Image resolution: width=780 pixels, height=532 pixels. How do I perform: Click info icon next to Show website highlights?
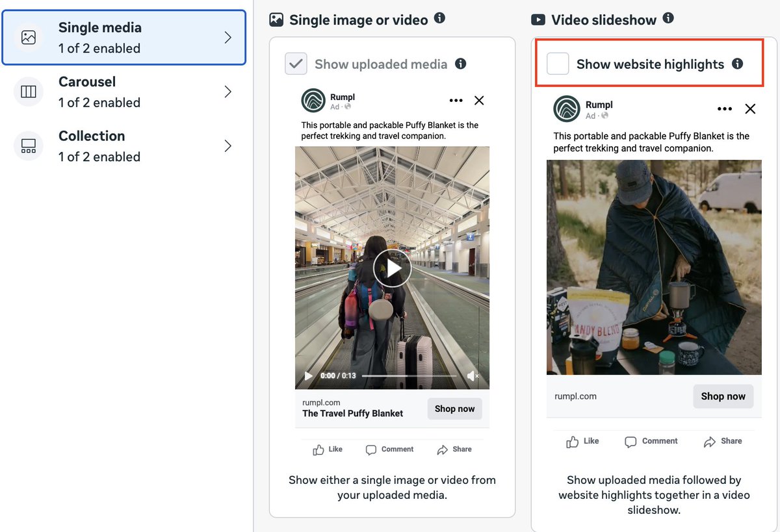click(737, 64)
